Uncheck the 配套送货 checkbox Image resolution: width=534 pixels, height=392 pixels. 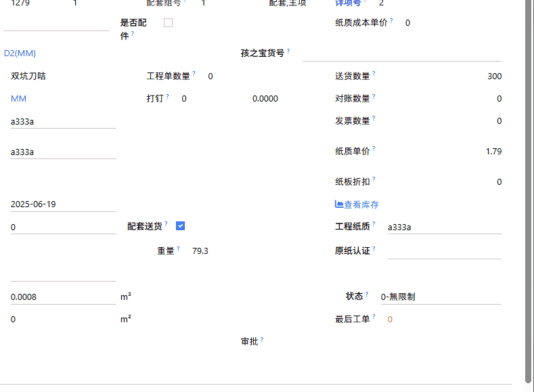pyautogui.click(x=180, y=226)
